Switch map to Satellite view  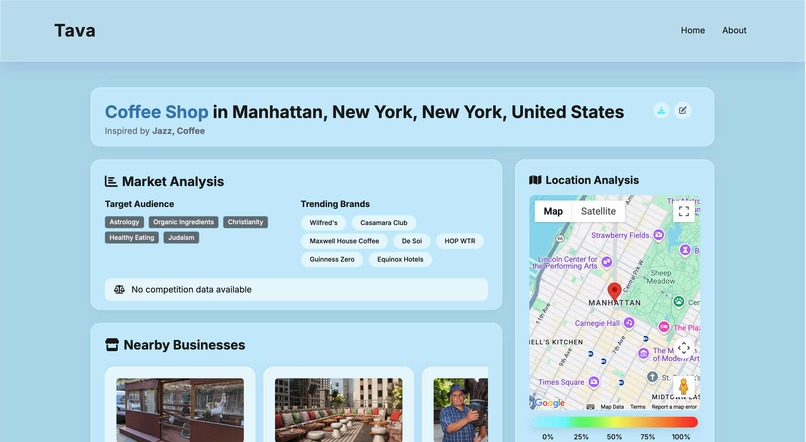[598, 211]
